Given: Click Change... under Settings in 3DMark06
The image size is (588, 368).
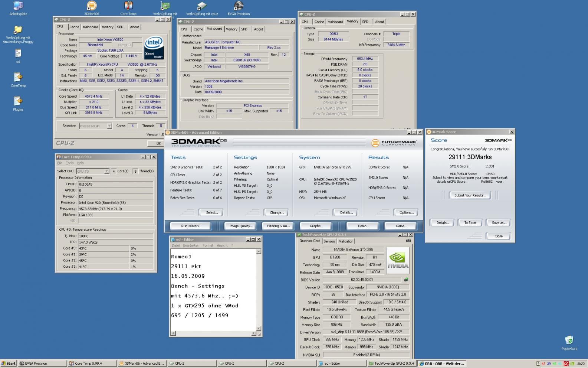Looking at the screenshot, I should click(277, 212).
